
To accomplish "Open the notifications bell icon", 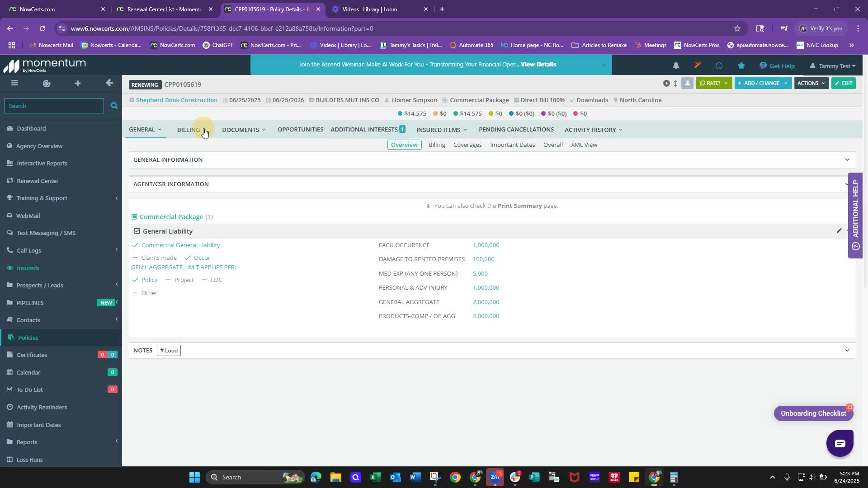I will [x=676, y=66].
